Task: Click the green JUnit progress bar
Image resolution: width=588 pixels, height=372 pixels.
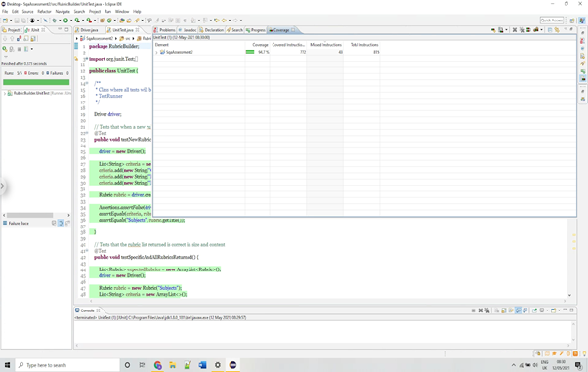Action: click(x=36, y=82)
